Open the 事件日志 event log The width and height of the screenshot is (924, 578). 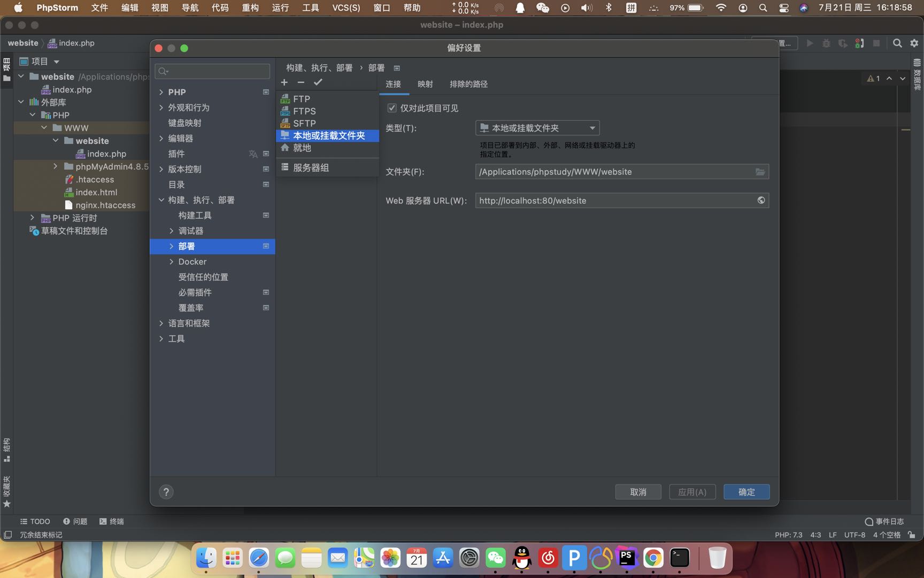(884, 521)
